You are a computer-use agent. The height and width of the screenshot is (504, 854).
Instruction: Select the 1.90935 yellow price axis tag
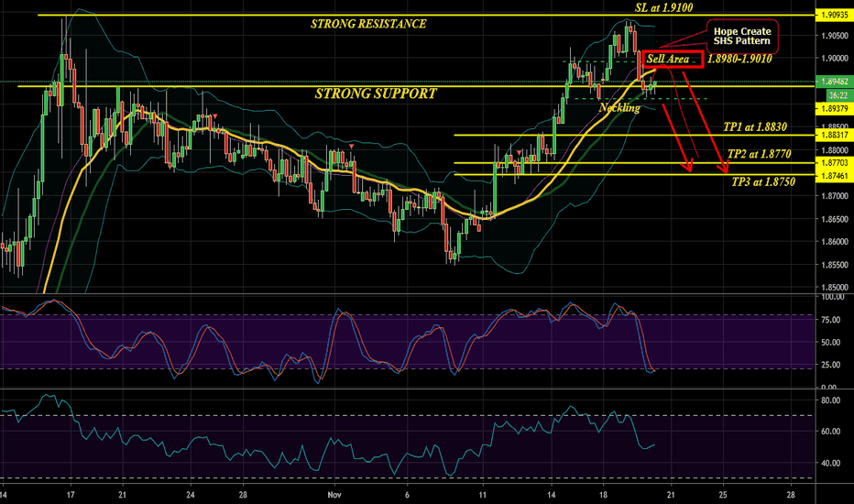pyautogui.click(x=833, y=16)
